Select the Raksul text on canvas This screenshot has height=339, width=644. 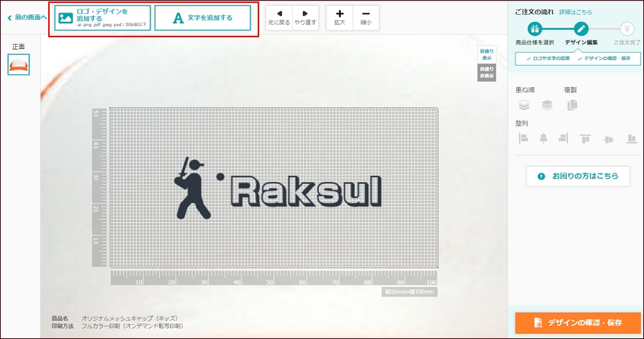coord(307,191)
